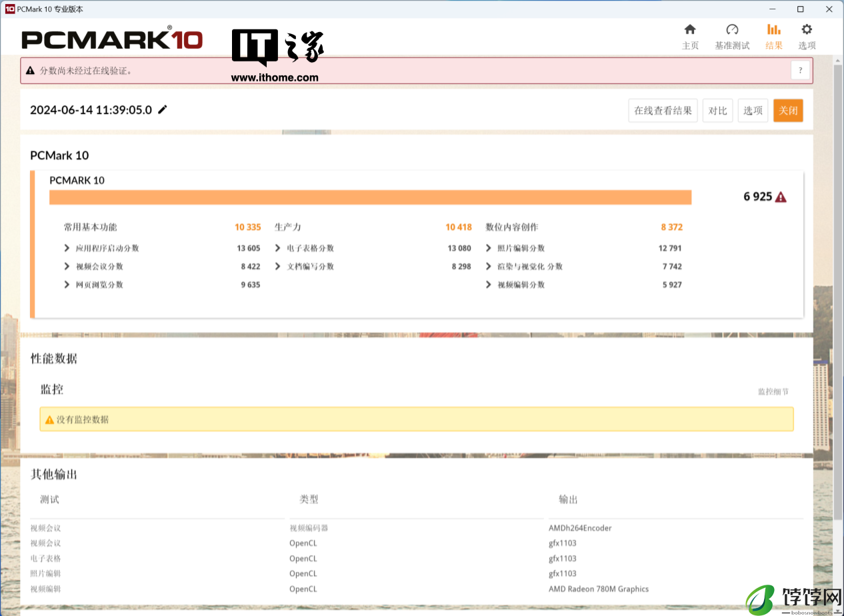Click the pencil icon to rename result

tap(163, 109)
